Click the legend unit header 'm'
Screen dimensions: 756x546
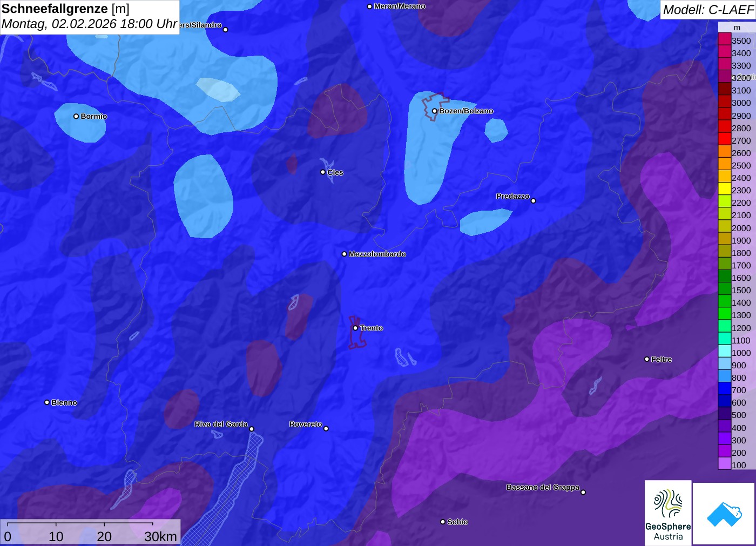[x=737, y=28]
